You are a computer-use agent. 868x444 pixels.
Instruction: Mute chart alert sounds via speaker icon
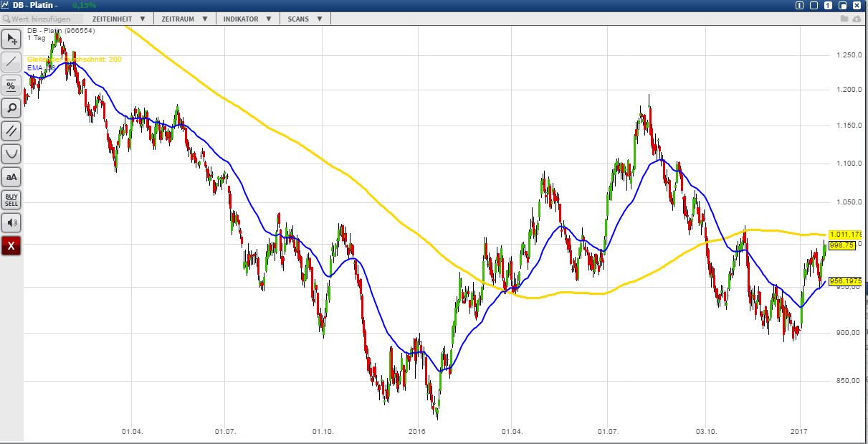pyautogui.click(x=11, y=222)
